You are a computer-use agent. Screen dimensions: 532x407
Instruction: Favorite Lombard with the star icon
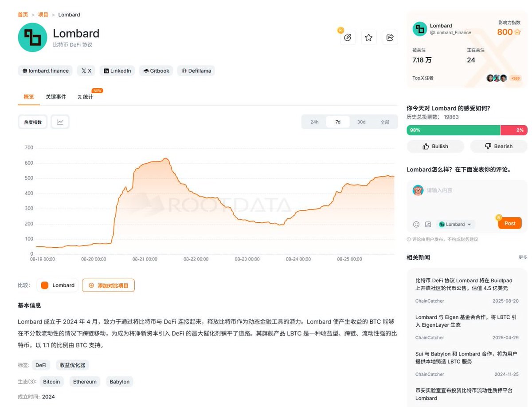368,38
